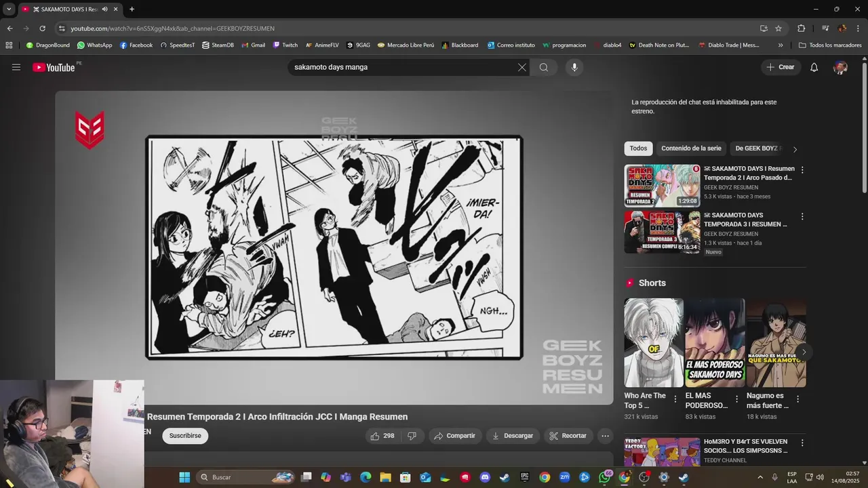This screenshot has height=488, width=868.
Task: Click the Descargar button
Action: pyautogui.click(x=512, y=436)
